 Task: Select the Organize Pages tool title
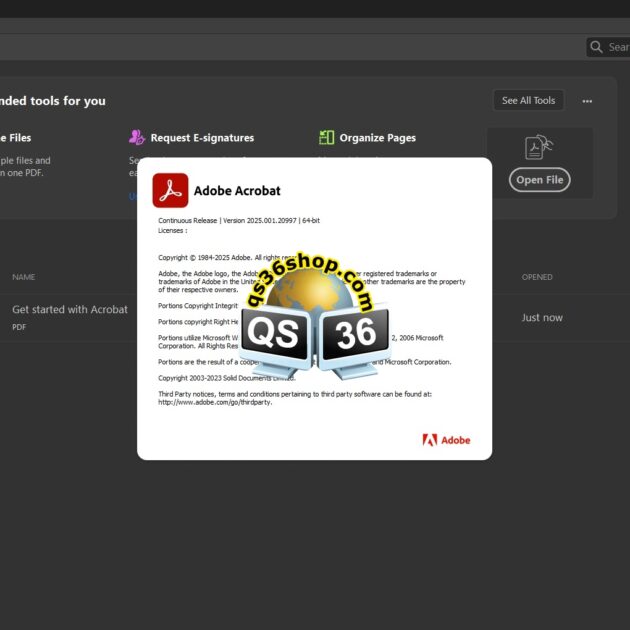(377, 138)
